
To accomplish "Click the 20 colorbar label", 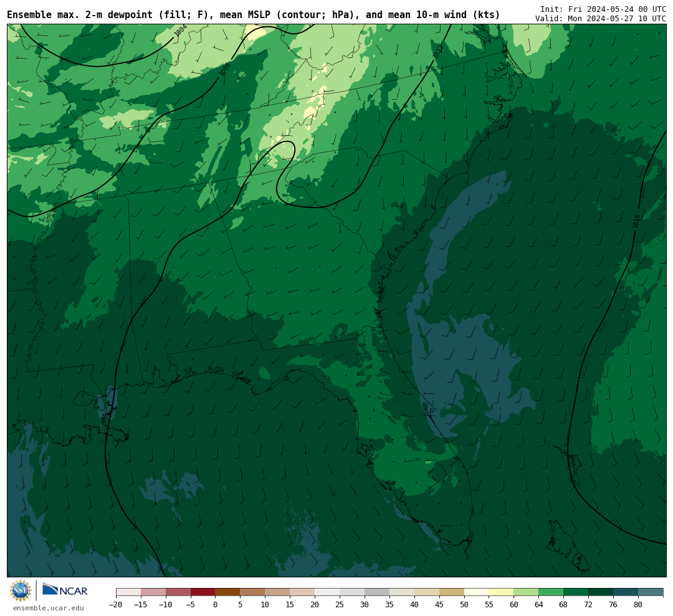I will coord(315,605).
